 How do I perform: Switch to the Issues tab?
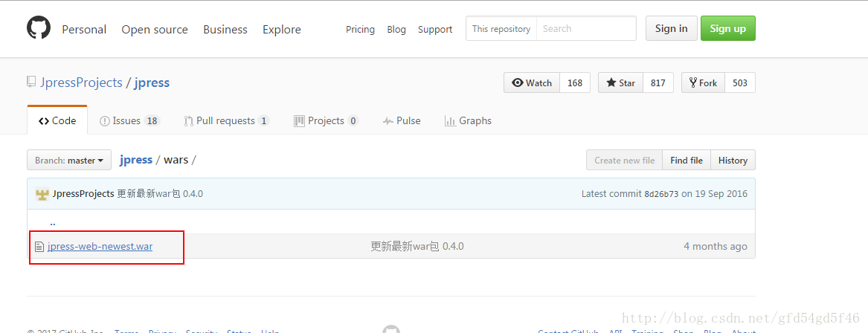coord(129,120)
